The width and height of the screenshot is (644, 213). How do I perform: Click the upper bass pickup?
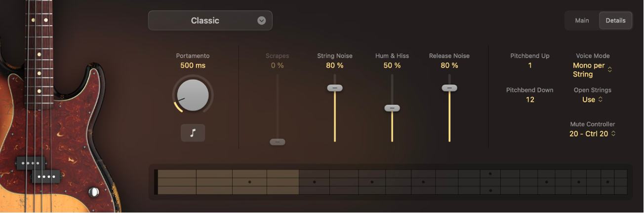tap(31, 163)
